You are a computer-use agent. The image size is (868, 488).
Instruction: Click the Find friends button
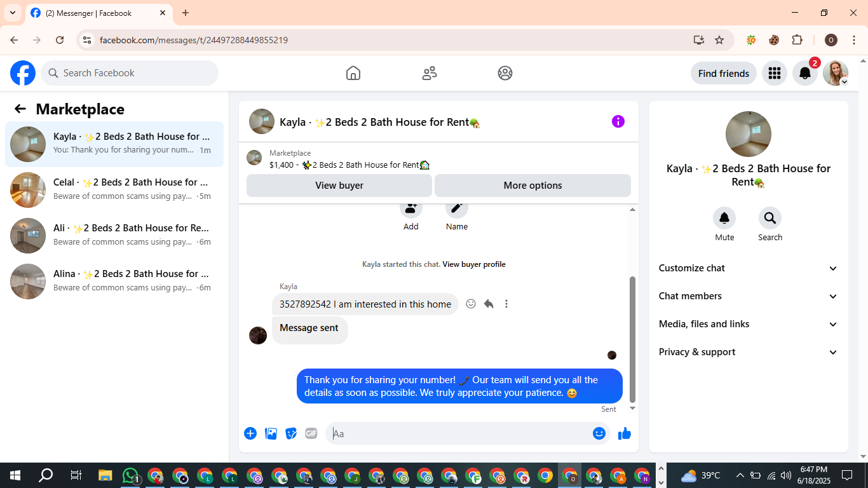point(724,73)
